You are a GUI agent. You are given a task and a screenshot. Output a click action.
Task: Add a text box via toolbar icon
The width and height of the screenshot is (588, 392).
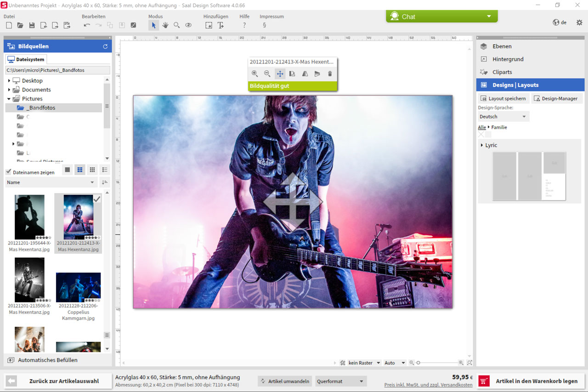click(x=220, y=25)
